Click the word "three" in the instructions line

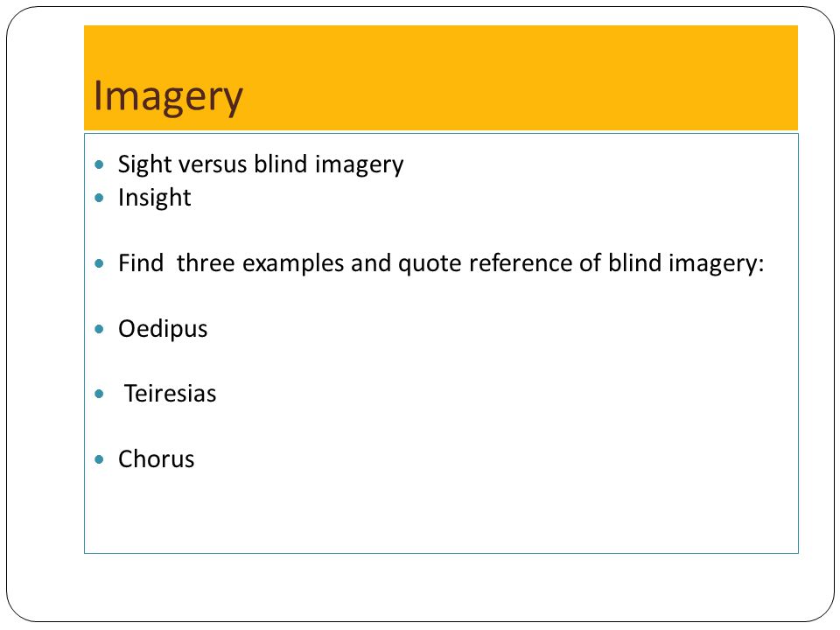click(x=206, y=263)
